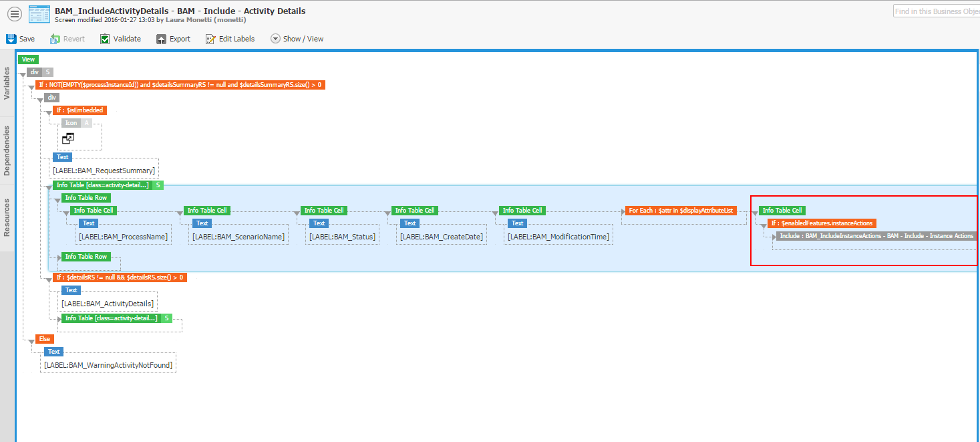Select the popup window icon in the Icon node

pos(67,138)
